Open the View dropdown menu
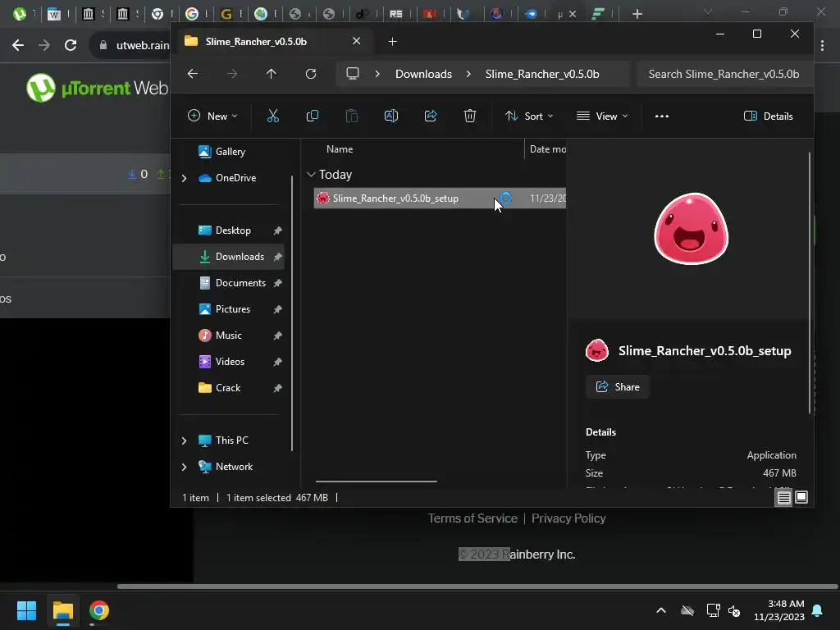 pos(602,116)
